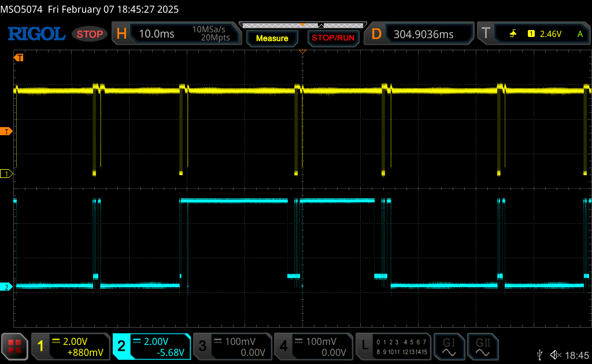Viewport: 592px width, 364px height.
Task: Click channel 2 cyan ground marker
Action: coord(6,287)
